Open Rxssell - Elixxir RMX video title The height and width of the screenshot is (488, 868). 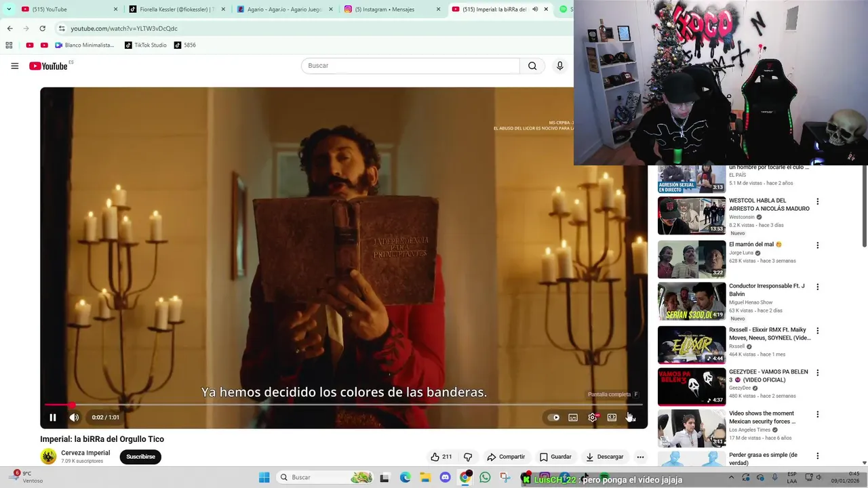pos(770,333)
